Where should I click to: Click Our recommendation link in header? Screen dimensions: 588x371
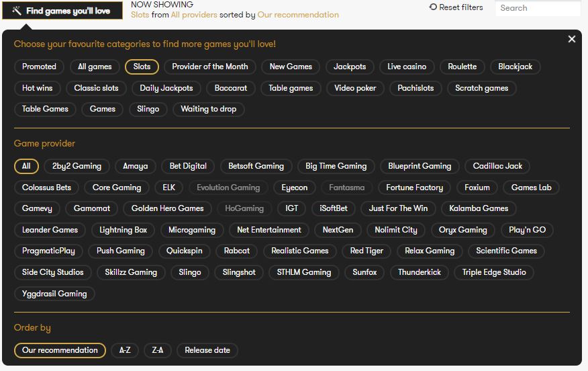click(298, 15)
